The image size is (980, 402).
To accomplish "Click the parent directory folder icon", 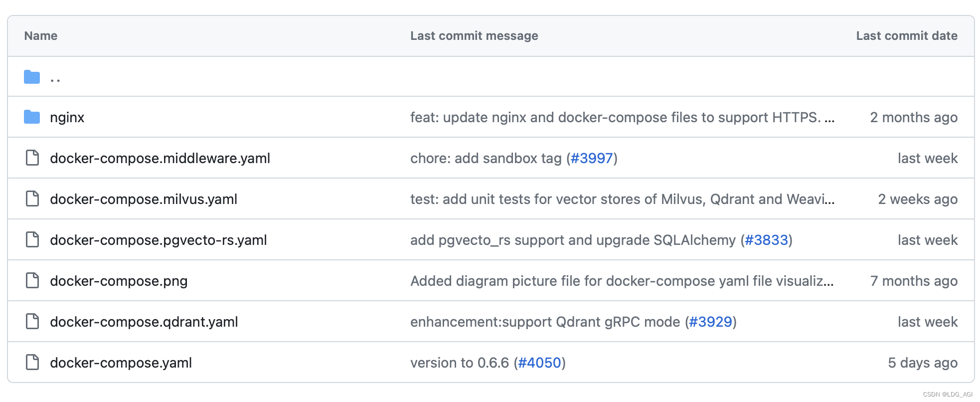I will [x=32, y=77].
